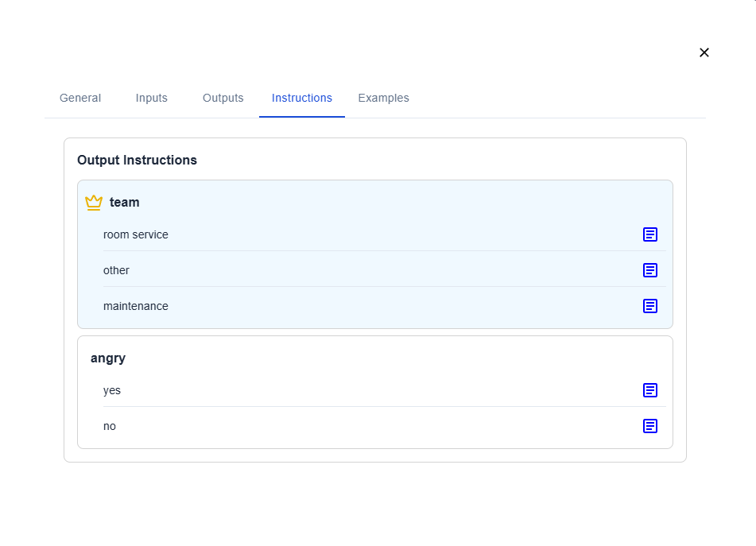Select the yes row under angry
This screenshot has width=756, height=546.
coord(384,390)
